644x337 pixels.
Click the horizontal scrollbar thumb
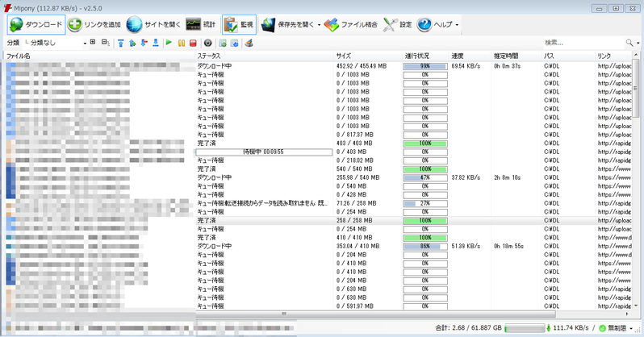click(376, 314)
